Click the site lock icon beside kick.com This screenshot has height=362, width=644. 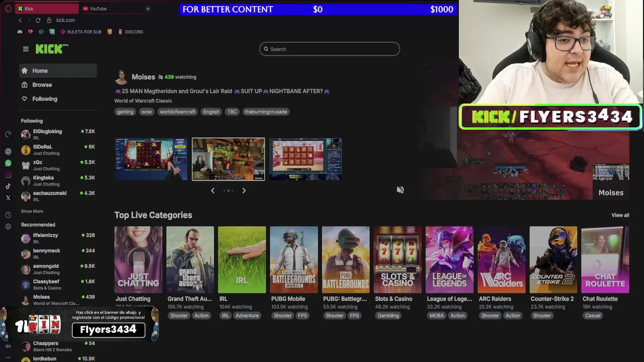[x=49, y=20]
